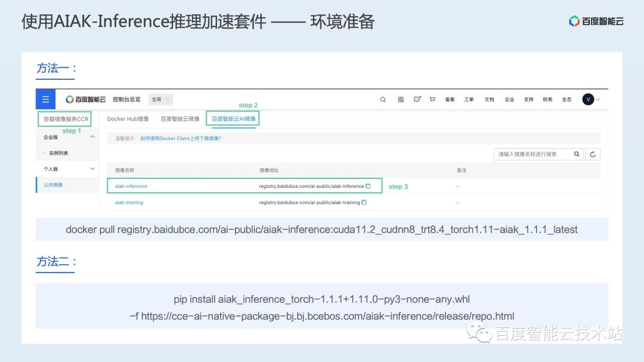The height and width of the screenshot is (362, 644).
Task: Switch to the 百度智能云镜像 tab
Action: click(180, 119)
